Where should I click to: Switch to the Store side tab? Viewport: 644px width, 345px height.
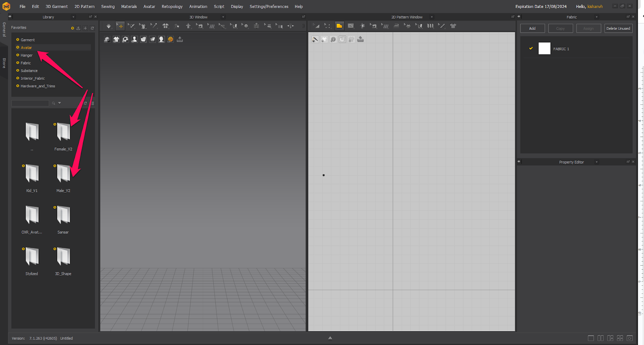click(x=4, y=63)
